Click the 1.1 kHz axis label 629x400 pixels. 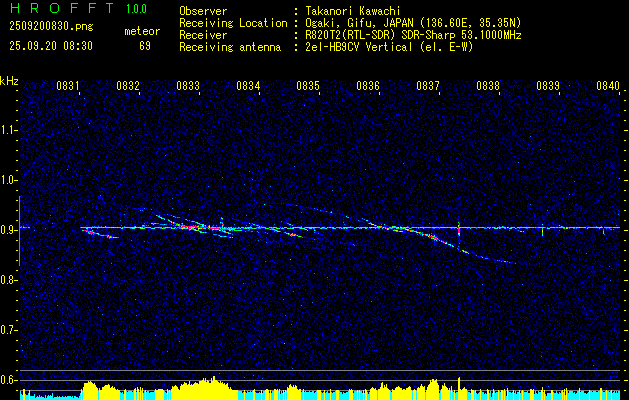click(8, 130)
